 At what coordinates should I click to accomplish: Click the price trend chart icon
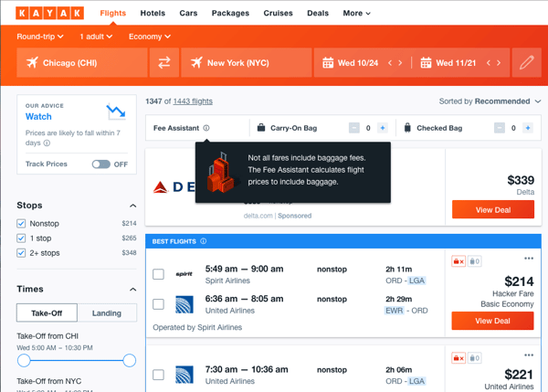coord(116,111)
